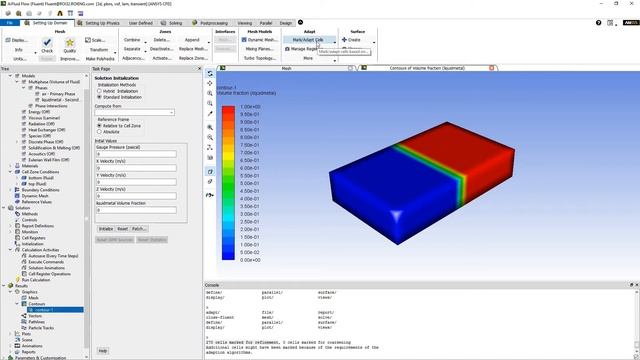The width and height of the screenshot is (640, 360).
Task: Click the isometric view cube icon
Action: pos(210,172)
